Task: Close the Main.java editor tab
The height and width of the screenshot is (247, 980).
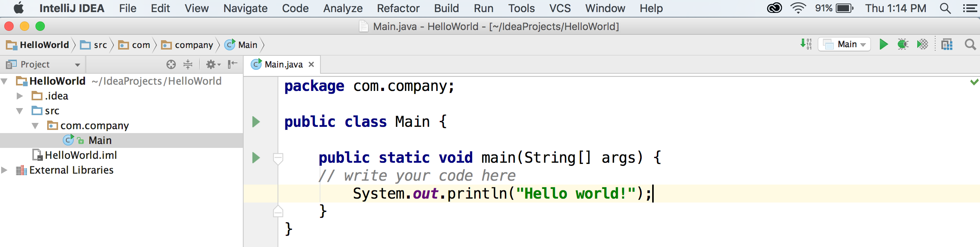Action: 311,64
